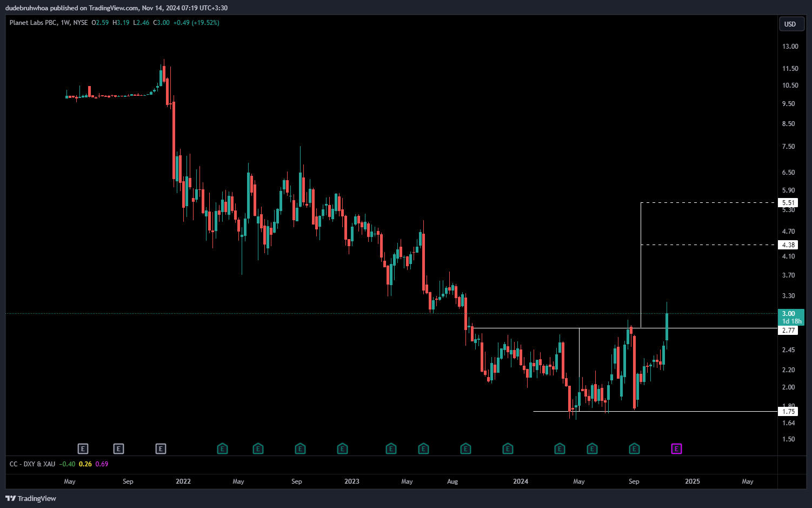Select the 1.75 support price label
The image size is (812, 508).
tap(788, 411)
